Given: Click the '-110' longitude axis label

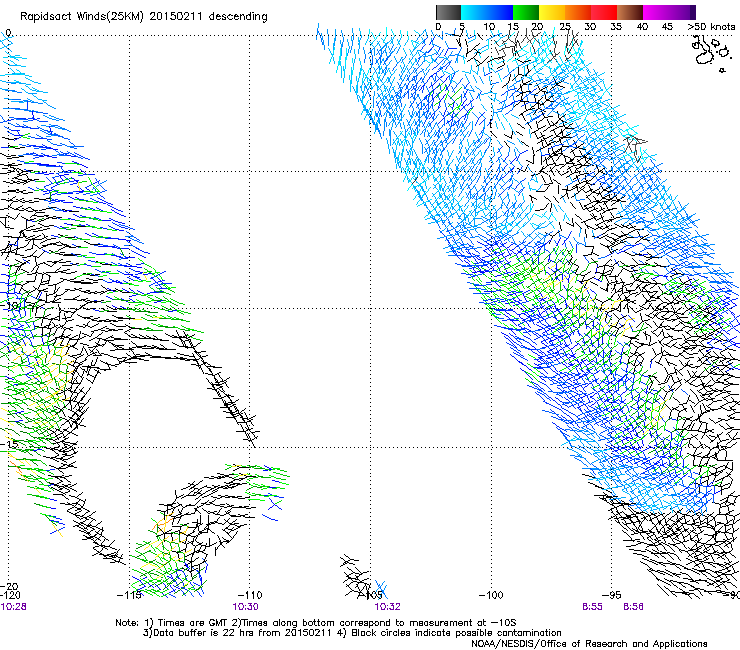Looking at the screenshot, I should pyautogui.click(x=250, y=595).
